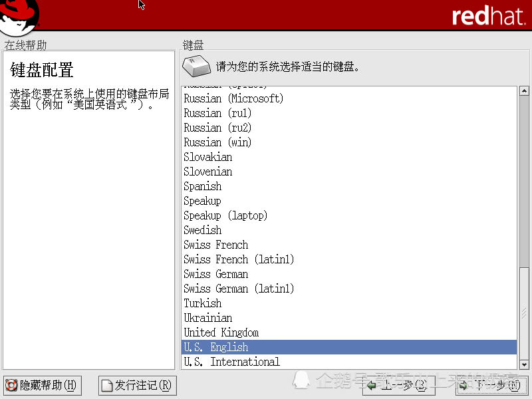Select Russian (ru2) layout
The height and width of the screenshot is (399, 532).
(x=348, y=128)
